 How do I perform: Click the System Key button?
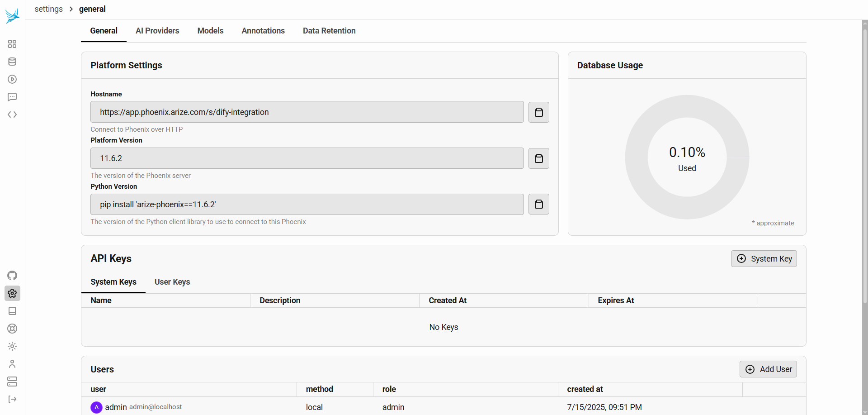(x=764, y=259)
